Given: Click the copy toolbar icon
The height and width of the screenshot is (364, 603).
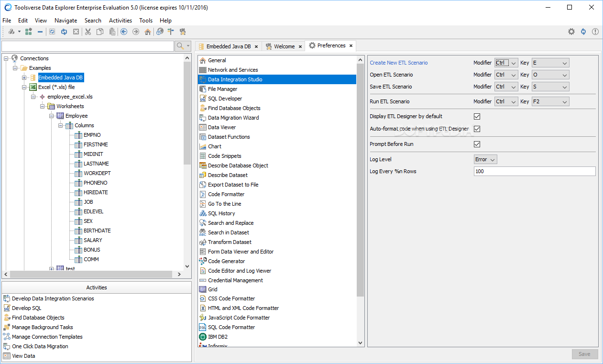Looking at the screenshot, I should [x=100, y=32].
